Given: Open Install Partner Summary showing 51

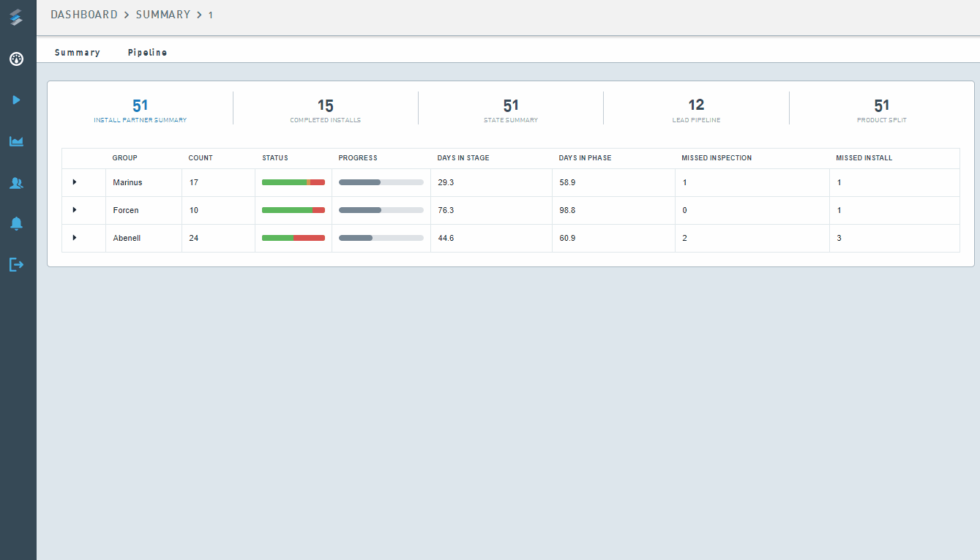Looking at the screenshot, I should (x=140, y=110).
